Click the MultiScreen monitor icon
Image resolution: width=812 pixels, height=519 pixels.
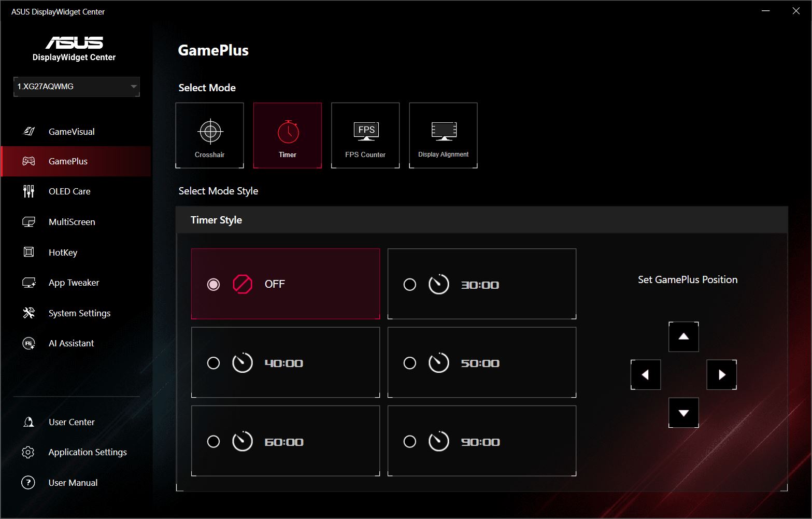pos(29,222)
